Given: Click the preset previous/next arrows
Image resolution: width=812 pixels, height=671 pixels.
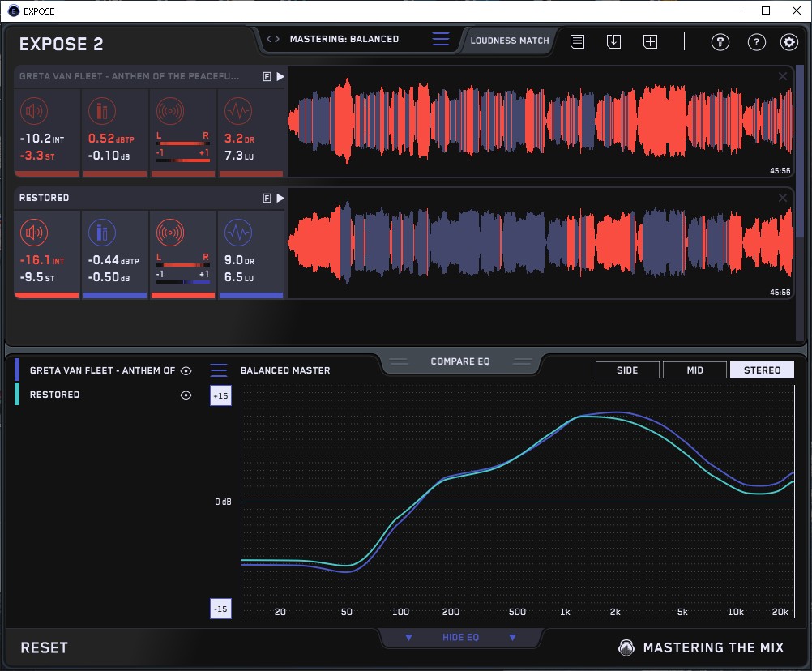Looking at the screenshot, I should point(273,39).
